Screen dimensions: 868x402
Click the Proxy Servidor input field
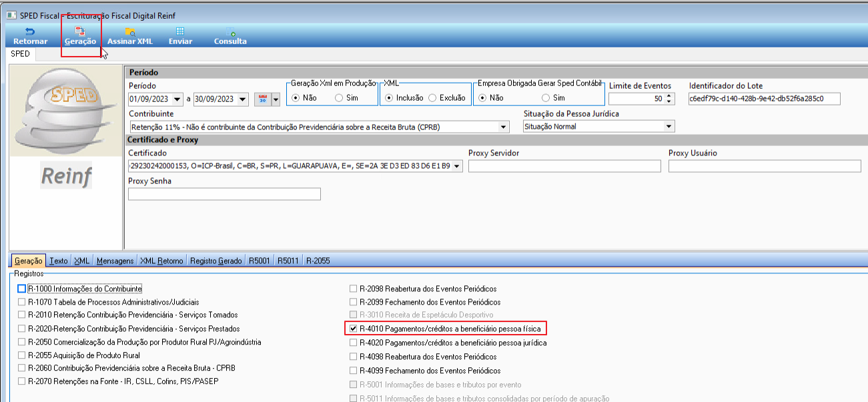564,166
